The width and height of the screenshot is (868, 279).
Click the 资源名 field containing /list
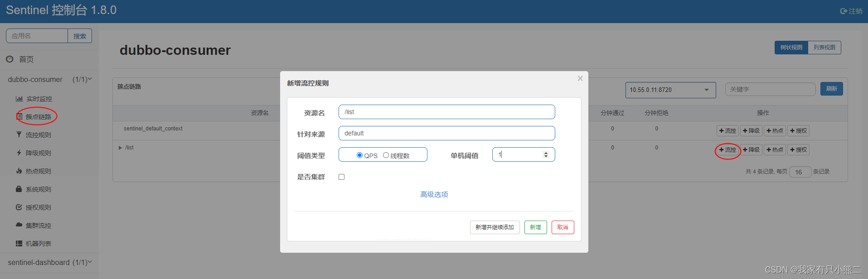pyautogui.click(x=447, y=112)
